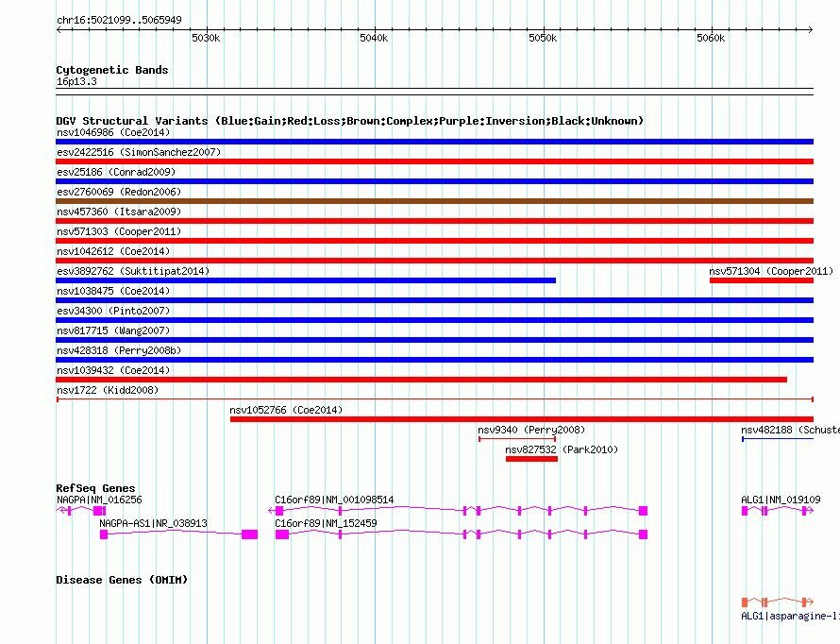Select the nsv571304 (Cooper2011) label
The image size is (840, 644).
pyautogui.click(x=771, y=271)
